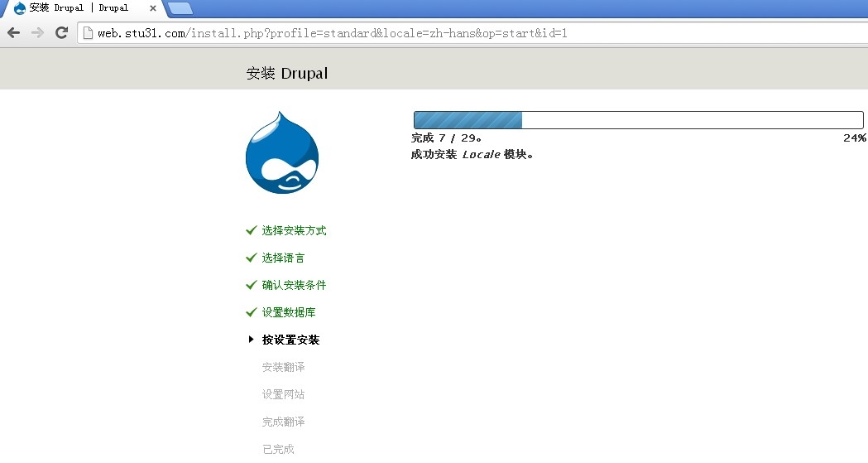The image size is (868, 463).
Task: Click the 24% progress percentage text
Action: click(x=854, y=138)
